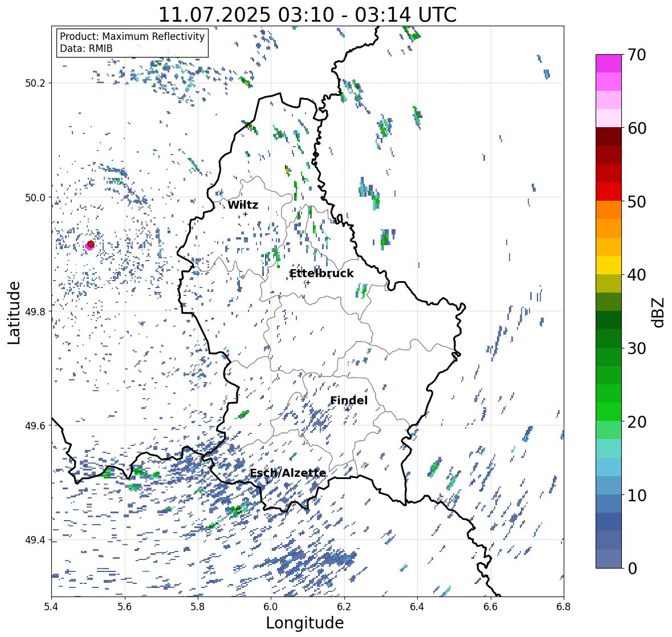The image size is (672, 637).
Task: Click the cross marker below Ettelbruck label
Action: coord(308,282)
